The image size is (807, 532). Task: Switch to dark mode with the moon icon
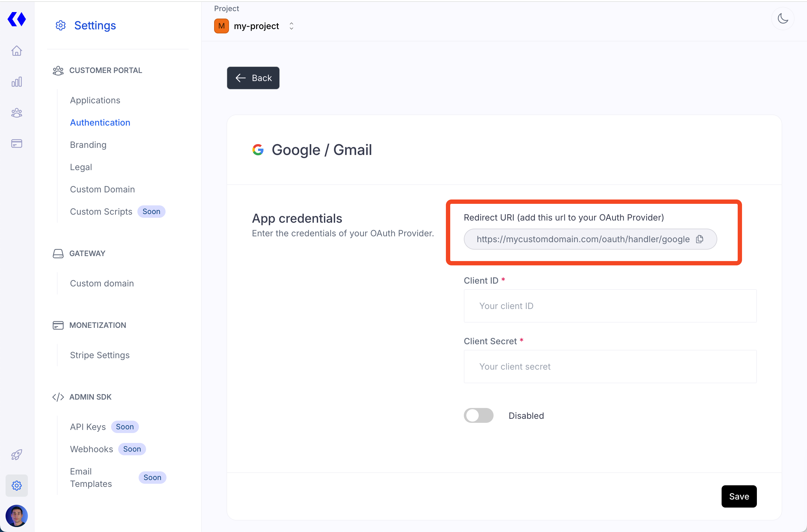coord(783,19)
